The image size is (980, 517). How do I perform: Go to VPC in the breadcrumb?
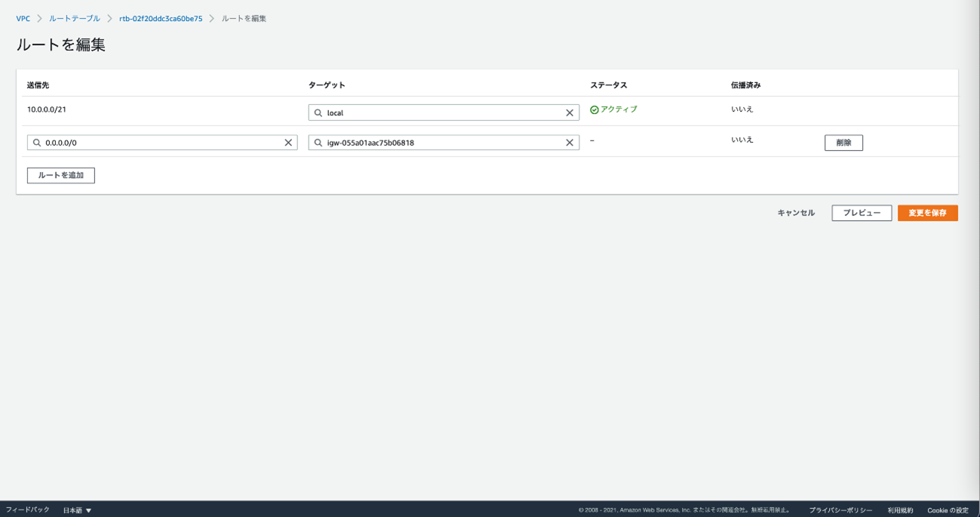[x=23, y=19]
